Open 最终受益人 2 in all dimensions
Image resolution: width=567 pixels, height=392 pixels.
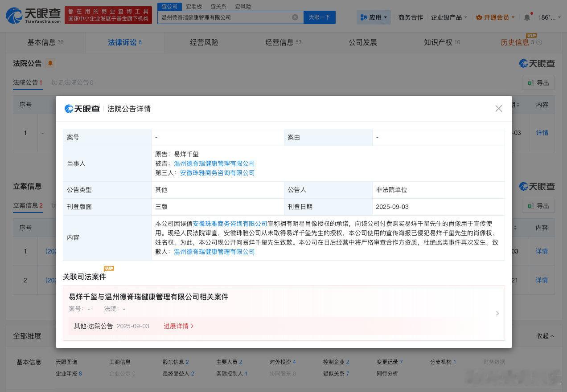pos(178,374)
